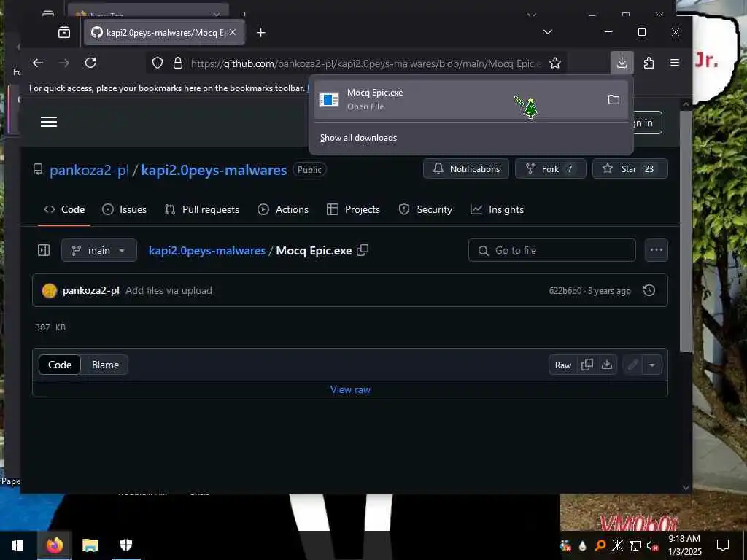Click the Raw button
747x560 pixels.
(563, 365)
